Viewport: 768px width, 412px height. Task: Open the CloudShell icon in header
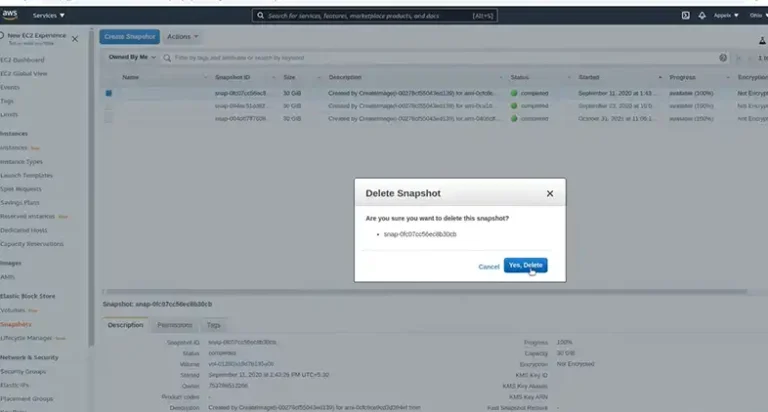click(x=685, y=16)
